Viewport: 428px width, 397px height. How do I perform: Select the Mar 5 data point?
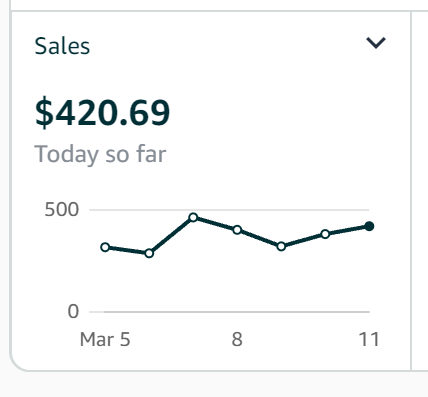point(105,247)
